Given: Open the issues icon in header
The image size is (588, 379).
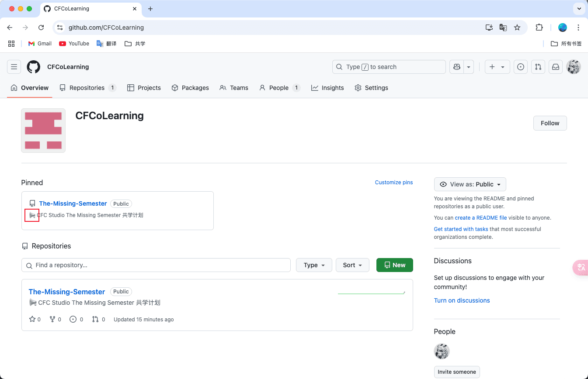Looking at the screenshot, I should (520, 67).
